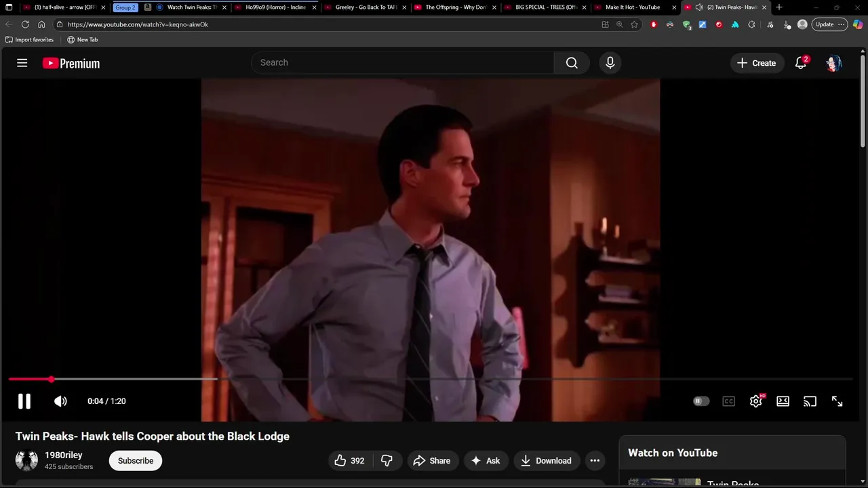
Task: Open the tab actions menu icon
Action: pyautogui.click(x=9, y=7)
